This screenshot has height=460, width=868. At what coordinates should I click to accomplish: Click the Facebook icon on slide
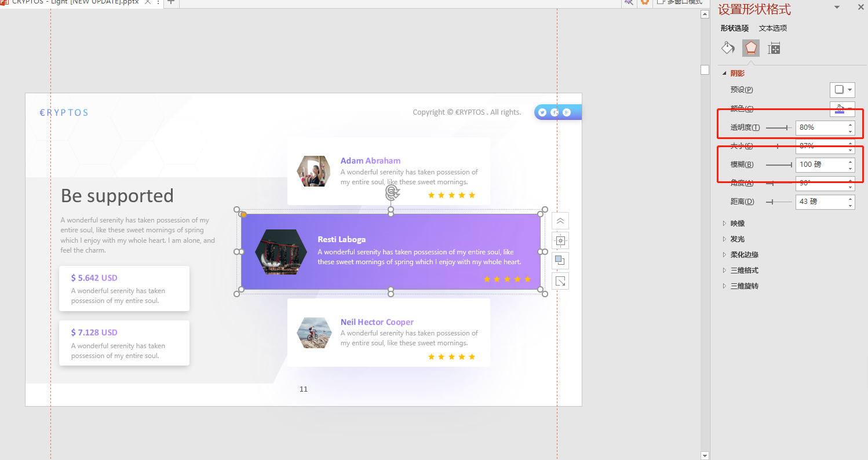pos(555,112)
